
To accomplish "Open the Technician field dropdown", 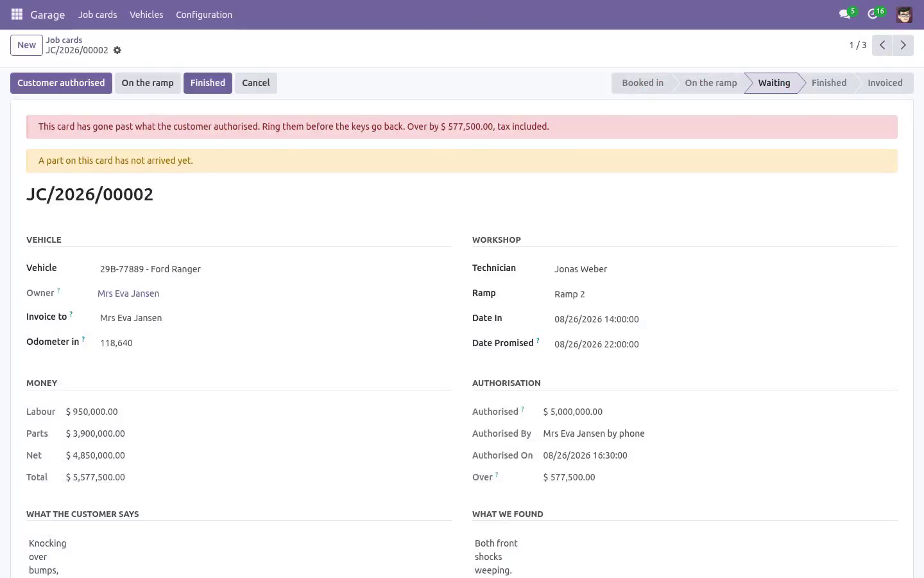I will (x=724, y=269).
